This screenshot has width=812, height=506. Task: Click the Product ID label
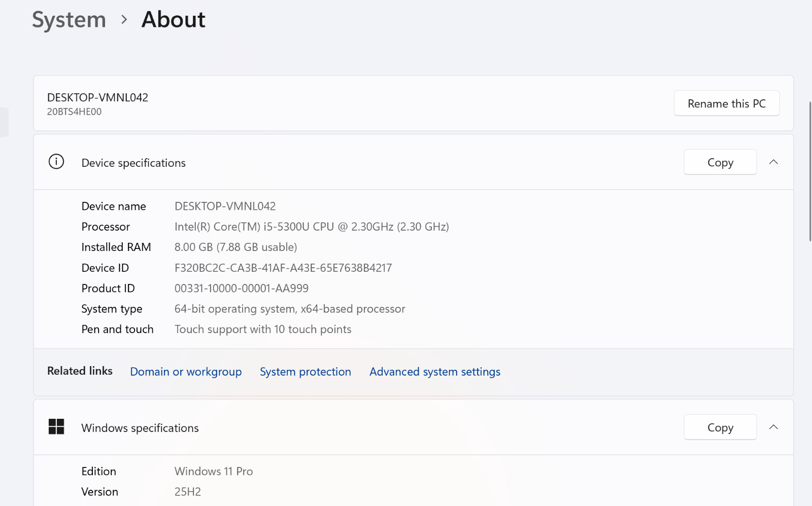pyautogui.click(x=108, y=288)
